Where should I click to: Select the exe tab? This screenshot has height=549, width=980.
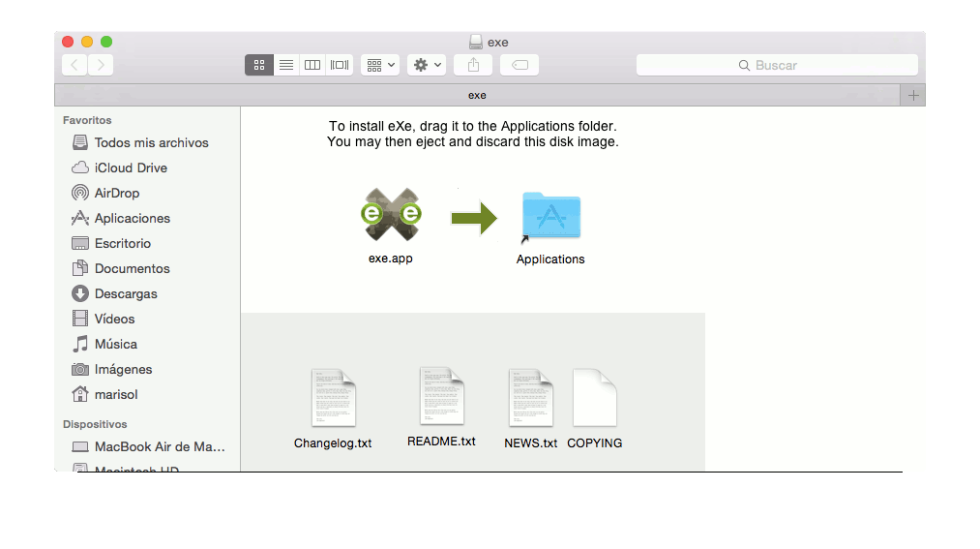point(477,96)
